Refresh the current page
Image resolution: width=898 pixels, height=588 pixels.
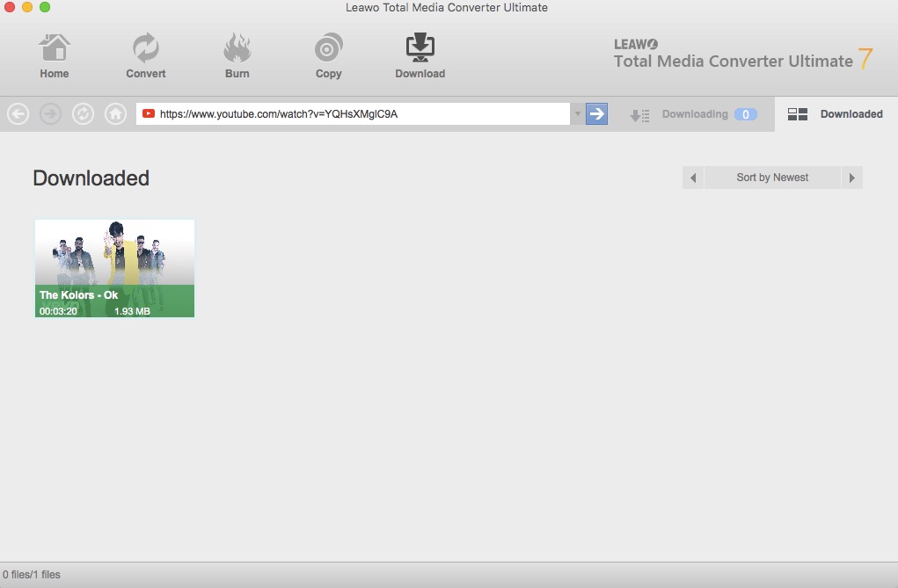[83, 114]
